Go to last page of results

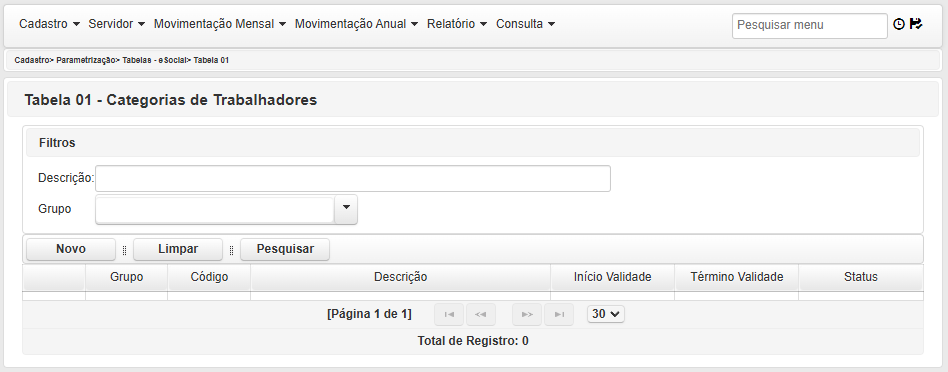click(559, 315)
